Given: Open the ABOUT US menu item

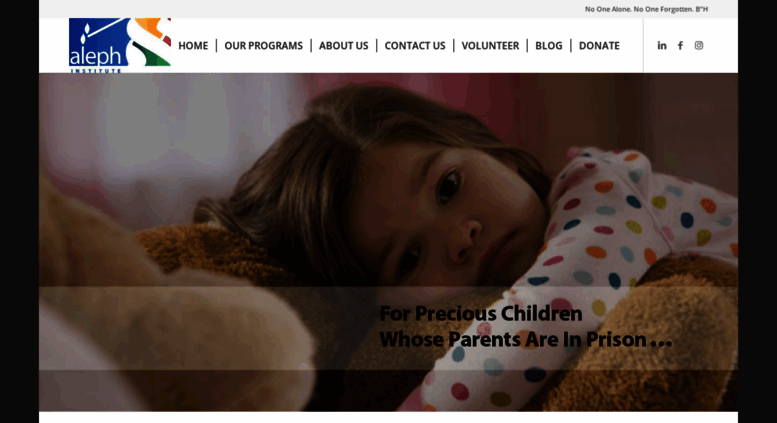Looking at the screenshot, I should (x=343, y=46).
